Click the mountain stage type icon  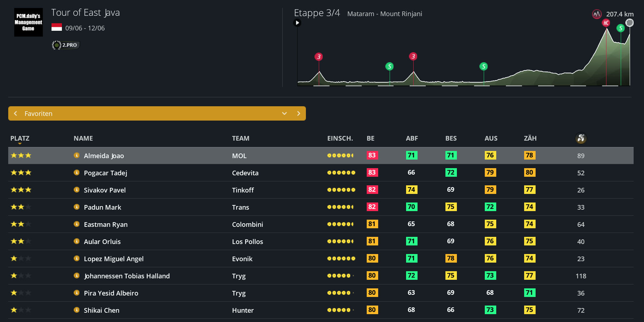pyautogui.click(x=596, y=14)
